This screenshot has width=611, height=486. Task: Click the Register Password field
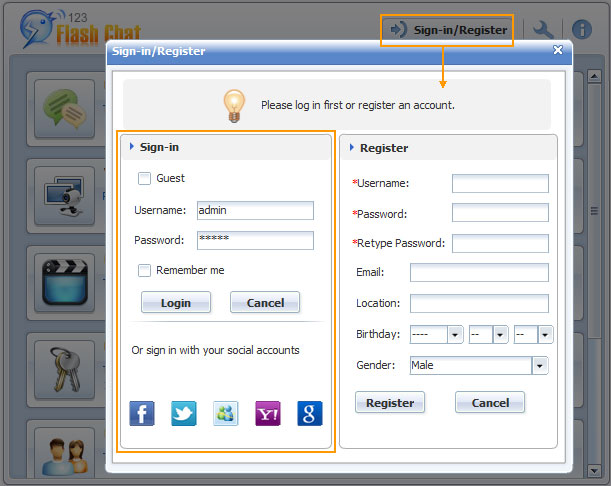click(x=500, y=213)
